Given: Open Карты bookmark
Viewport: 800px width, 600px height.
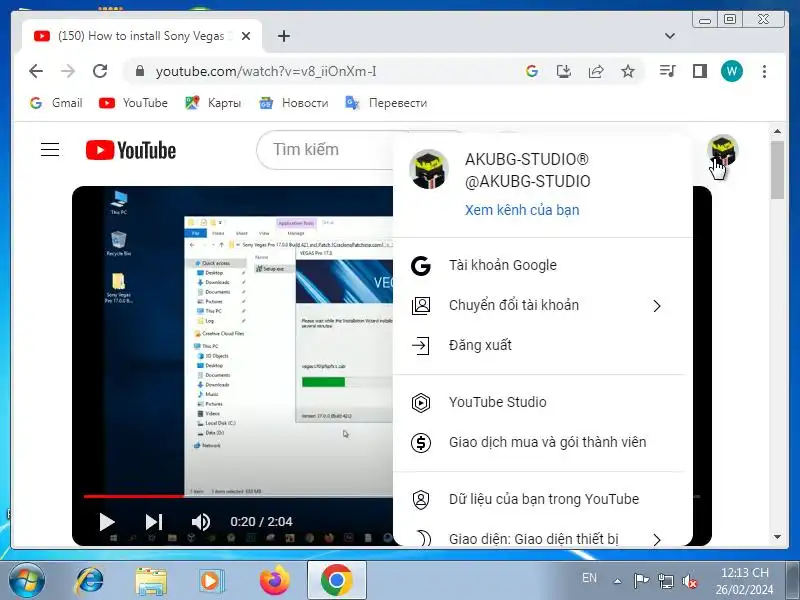Looking at the screenshot, I should 213,103.
